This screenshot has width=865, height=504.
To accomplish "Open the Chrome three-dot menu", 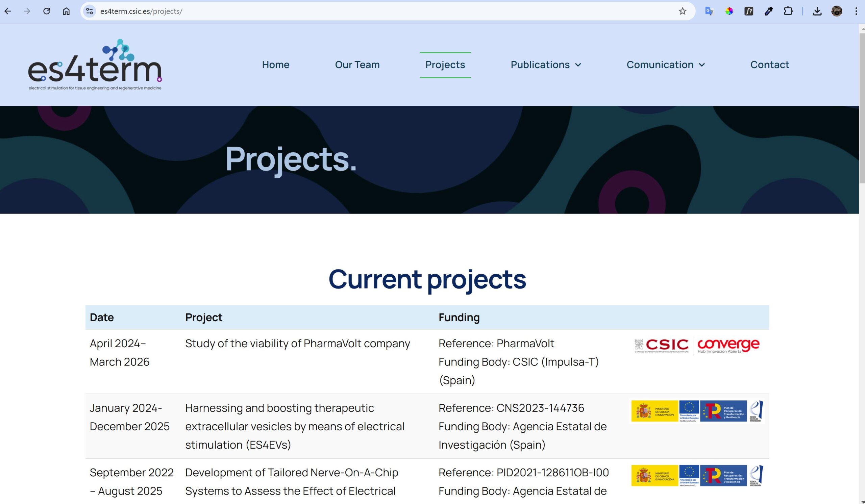I will pyautogui.click(x=856, y=11).
